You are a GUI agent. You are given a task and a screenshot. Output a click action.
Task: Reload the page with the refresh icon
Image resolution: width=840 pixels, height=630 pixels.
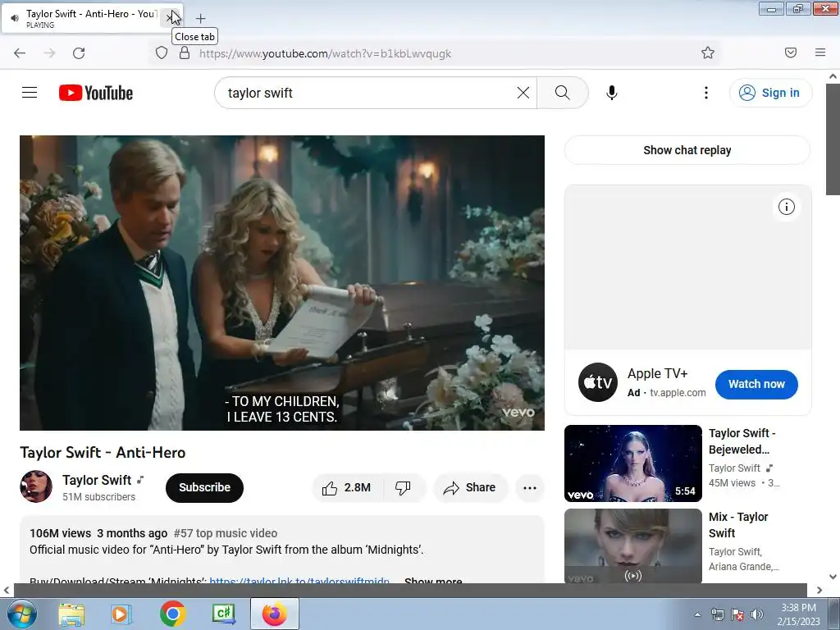[79, 53]
